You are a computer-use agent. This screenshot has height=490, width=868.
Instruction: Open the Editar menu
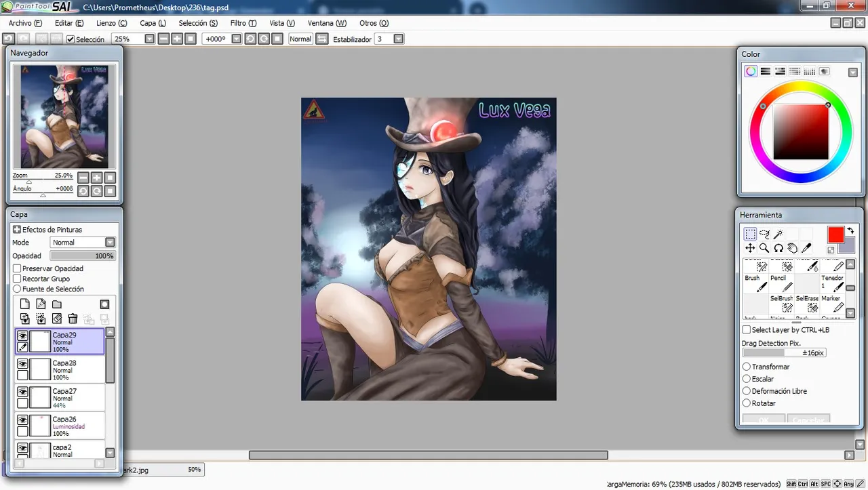pos(68,23)
